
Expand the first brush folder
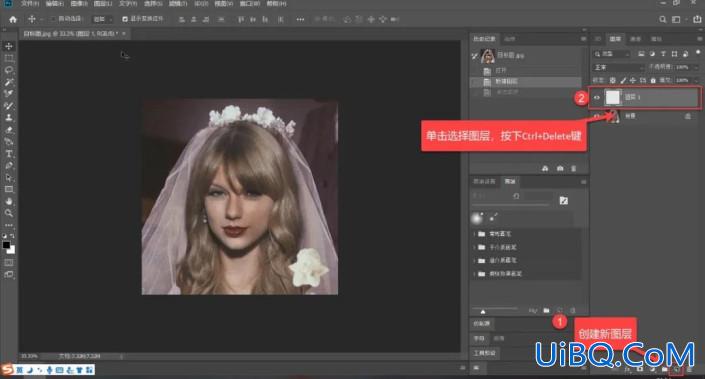pos(474,234)
